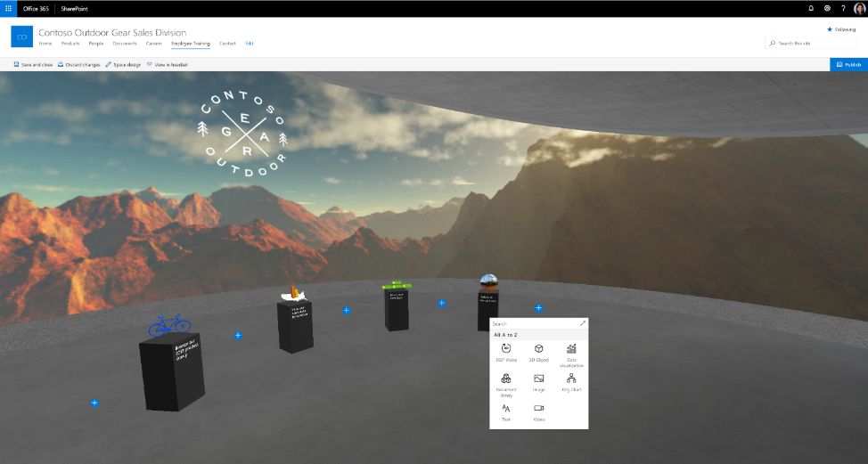Go to the Contact navigation item
Viewport: 868px width, 464px height.
[x=227, y=43]
